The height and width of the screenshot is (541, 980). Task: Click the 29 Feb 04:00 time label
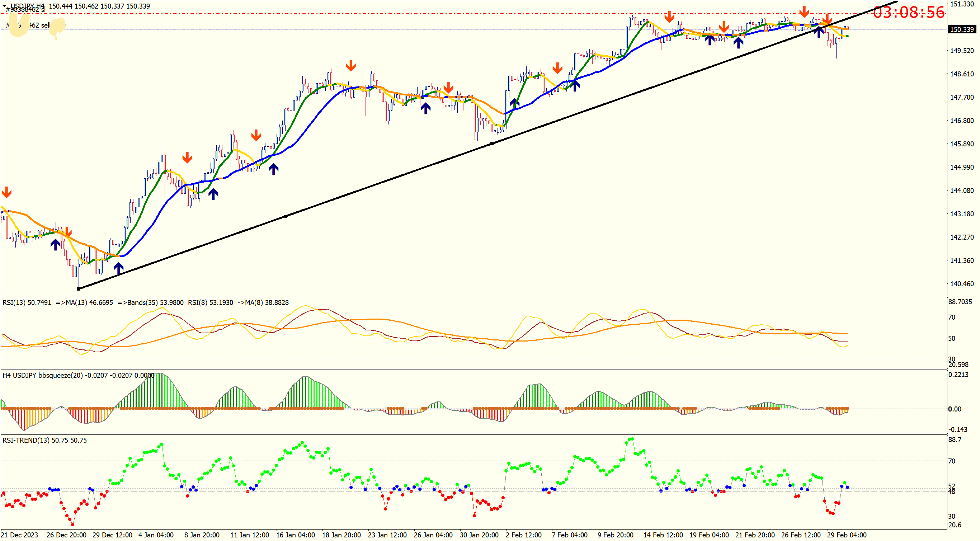(x=847, y=535)
